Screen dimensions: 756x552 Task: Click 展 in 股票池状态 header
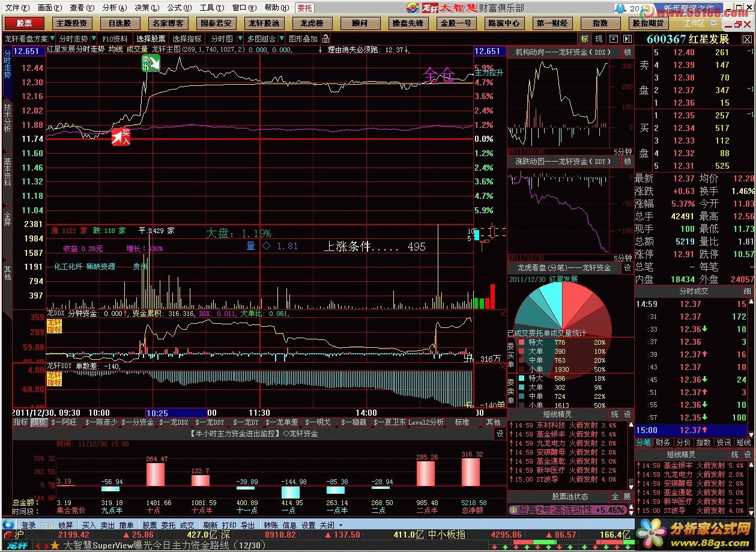pos(627,497)
